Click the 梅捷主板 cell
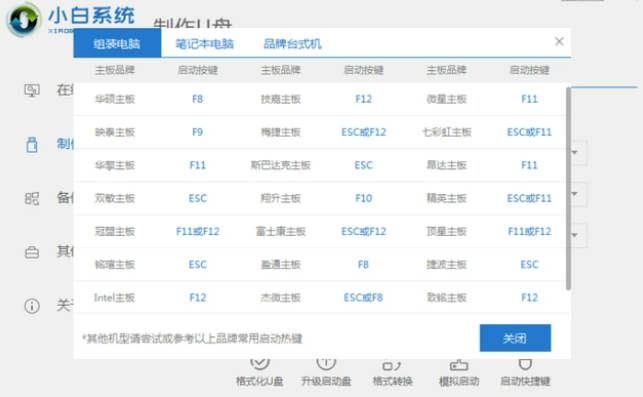Screen dimensions: 643x397 pyautogui.click(x=281, y=132)
